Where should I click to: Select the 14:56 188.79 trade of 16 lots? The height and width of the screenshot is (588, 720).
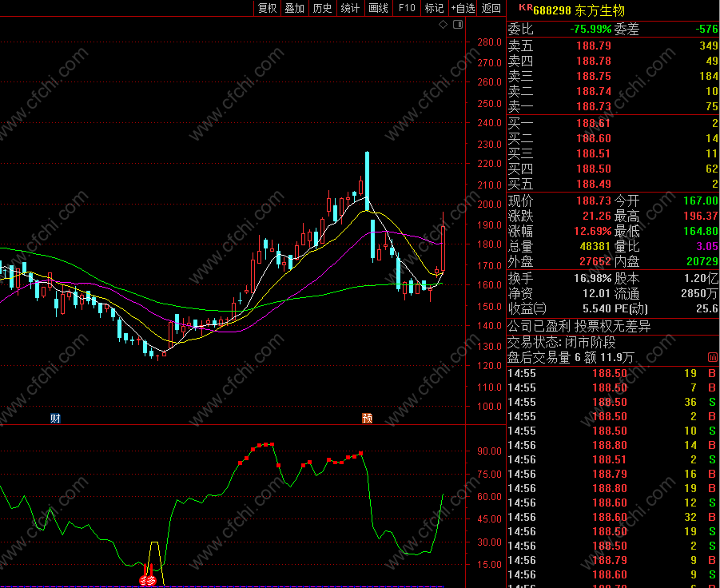[x=613, y=474]
